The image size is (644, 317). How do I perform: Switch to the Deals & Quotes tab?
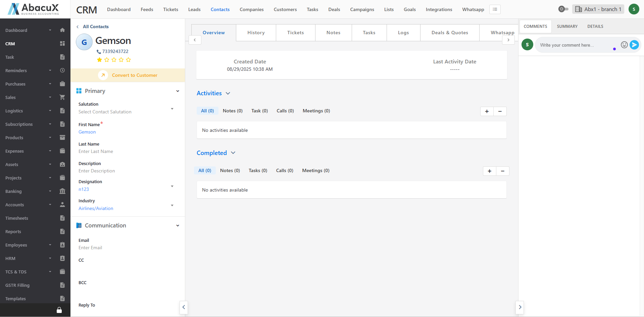coord(449,33)
